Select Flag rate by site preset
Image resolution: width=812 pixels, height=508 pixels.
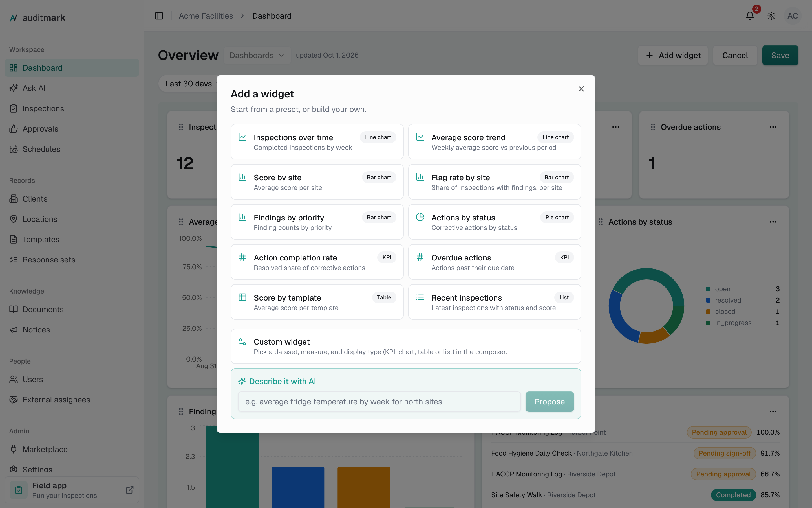[x=495, y=182]
